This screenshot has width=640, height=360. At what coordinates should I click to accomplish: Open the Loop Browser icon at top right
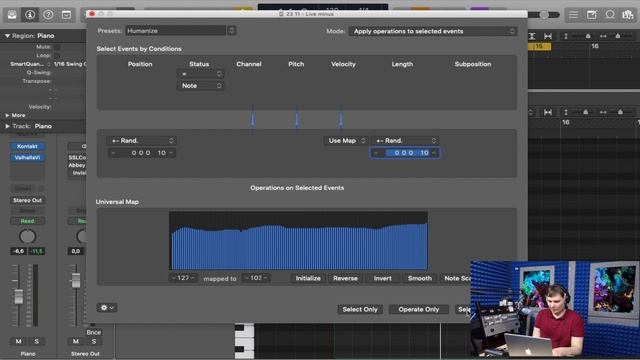click(x=610, y=15)
